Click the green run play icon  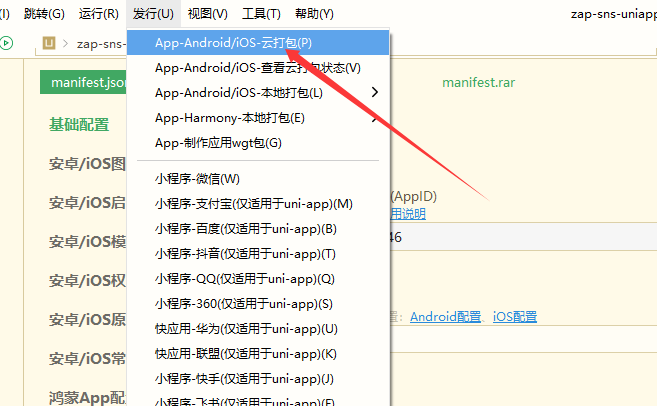tap(6, 43)
